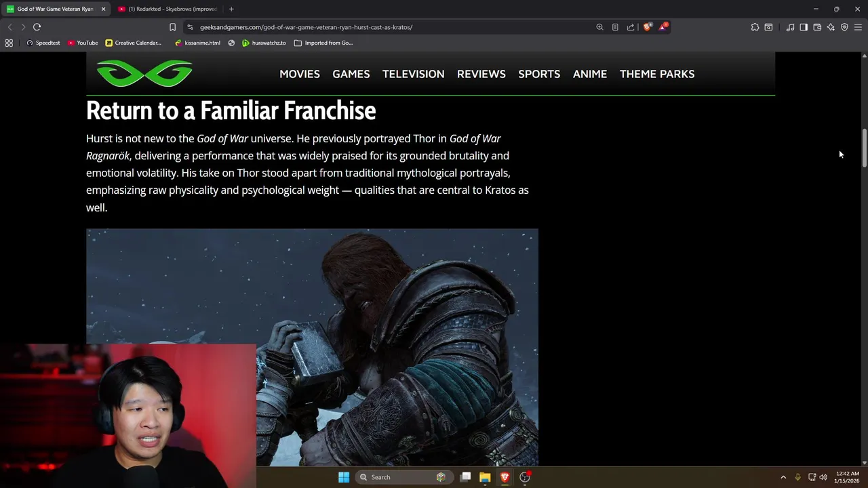Screen dimensions: 868x488
Task: Click the zoom magnifier icon in address bar
Action: (599, 27)
